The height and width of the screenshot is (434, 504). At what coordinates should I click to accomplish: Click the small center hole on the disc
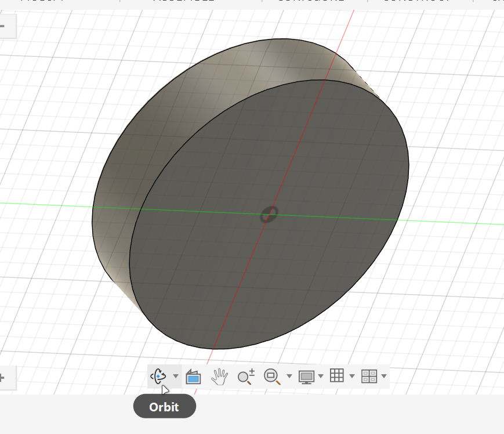coord(269,215)
